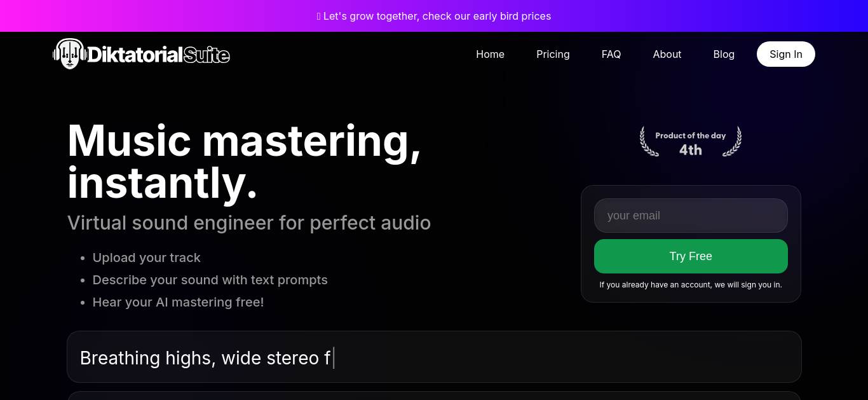This screenshot has height=400, width=868.
Task: Click the 4th rank text in badge
Action: click(691, 150)
